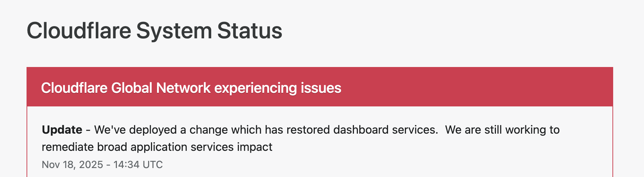This screenshot has width=644, height=177.
Task: Click the bold Update label
Action: (62, 130)
